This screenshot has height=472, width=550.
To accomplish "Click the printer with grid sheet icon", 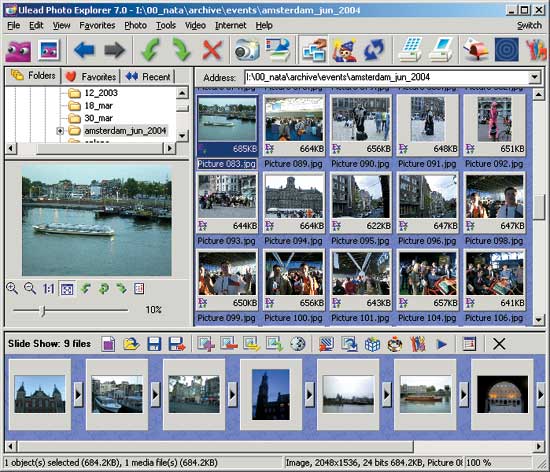I will pos(411,50).
